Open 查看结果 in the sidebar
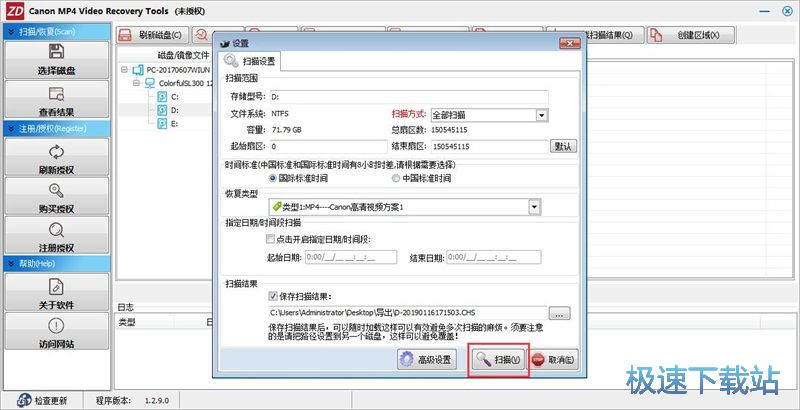 point(57,100)
